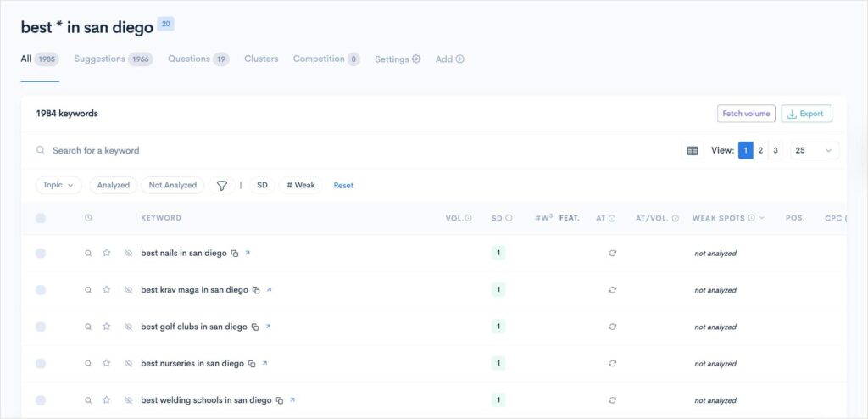Expand the Topic filter dropdown
This screenshot has width=868, height=419.
click(58, 185)
